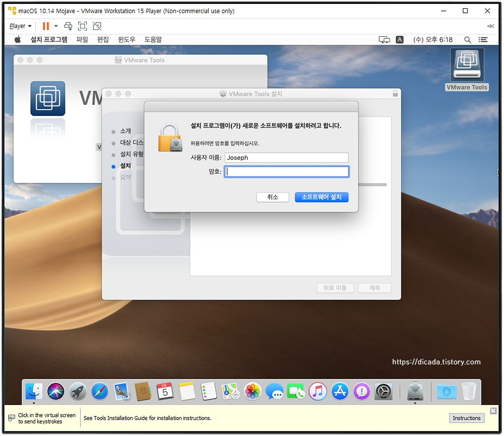Click the lock icon in installer title bar
This screenshot has width=504, height=436.
tap(395, 93)
